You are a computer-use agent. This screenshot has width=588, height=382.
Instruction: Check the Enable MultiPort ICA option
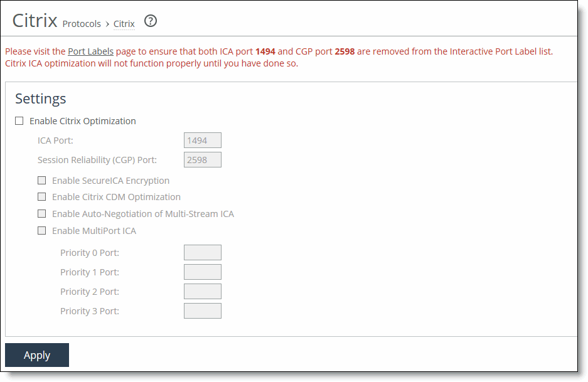[41, 230]
